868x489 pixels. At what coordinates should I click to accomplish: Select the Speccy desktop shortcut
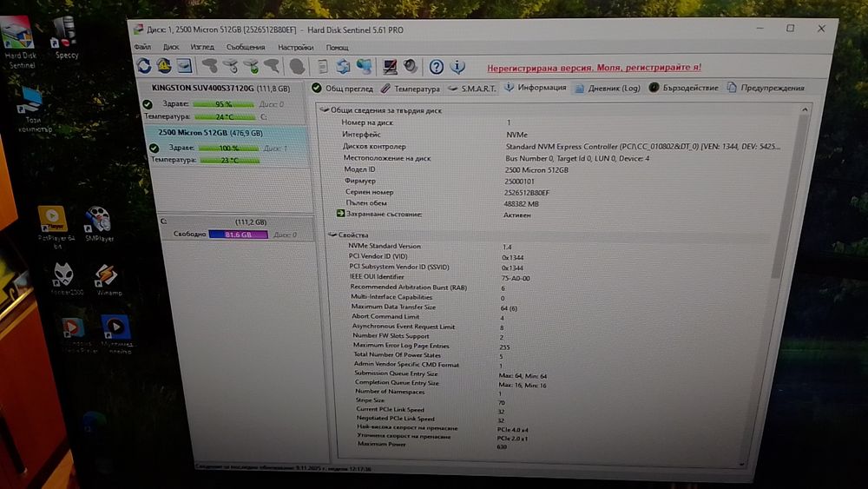click(x=66, y=37)
